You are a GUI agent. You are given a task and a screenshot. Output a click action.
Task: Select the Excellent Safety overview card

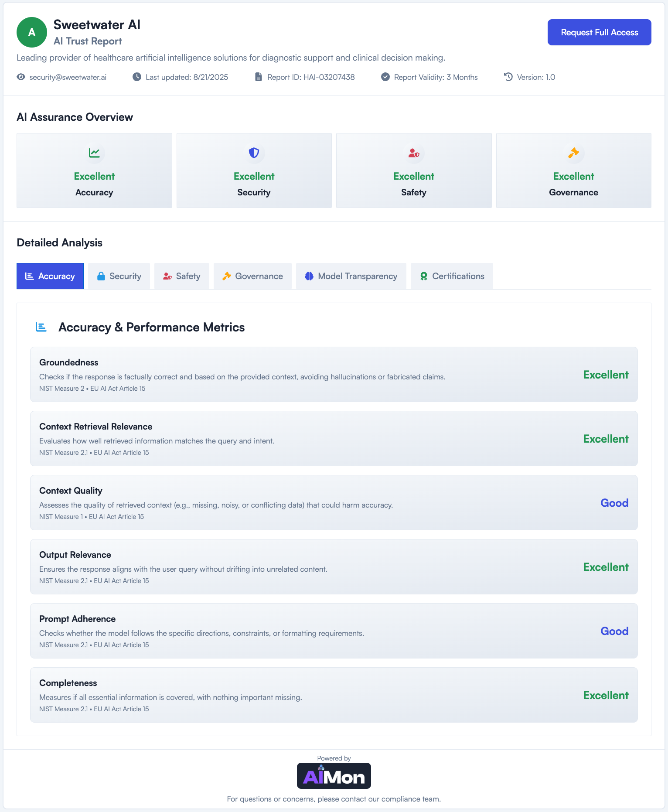point(414,171)
